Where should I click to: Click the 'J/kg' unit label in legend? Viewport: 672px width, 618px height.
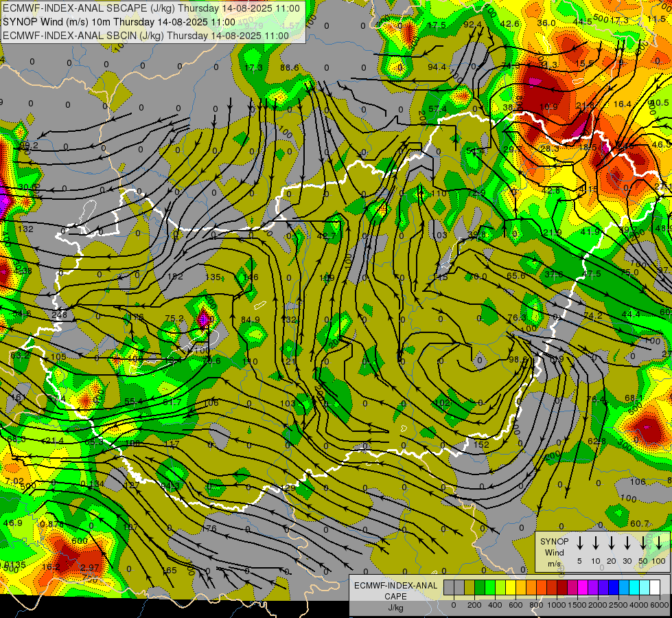395,608
